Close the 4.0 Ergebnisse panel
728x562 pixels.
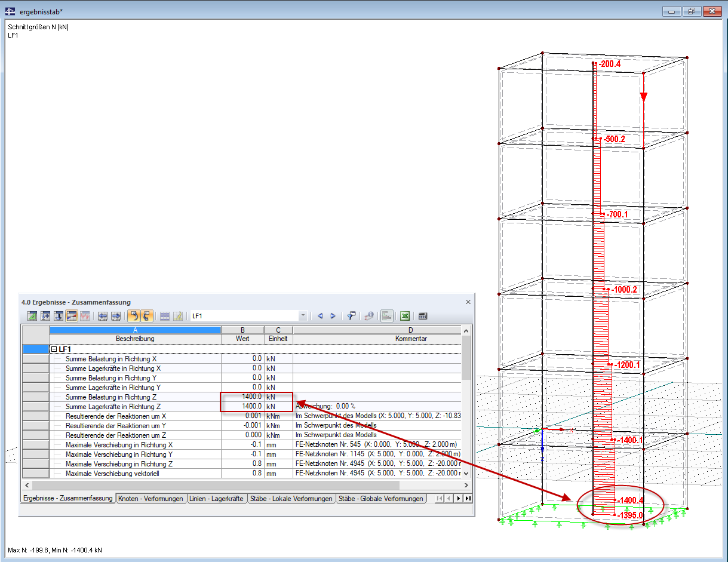[468, 302]
